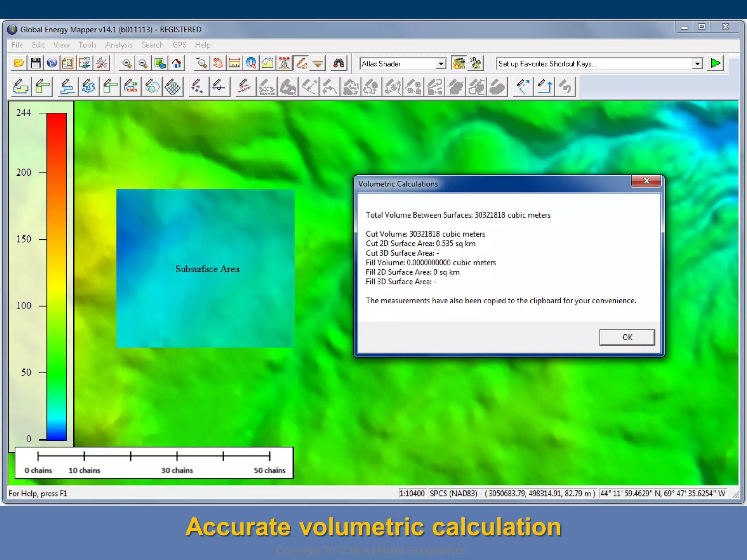Minimize the Global Energy Mapper window
Viewport: 747px width, 560px height.
click(684, 27)
